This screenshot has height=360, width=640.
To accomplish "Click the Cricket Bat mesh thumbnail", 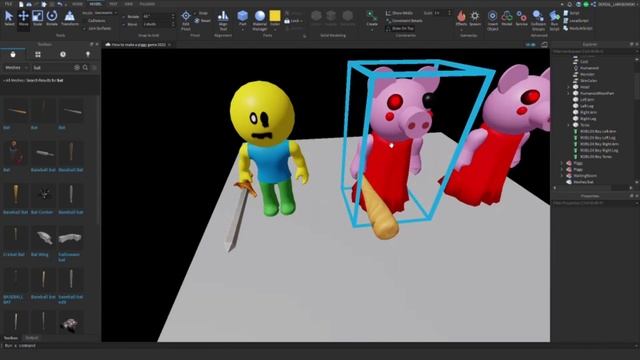I will tap(16, 238).
